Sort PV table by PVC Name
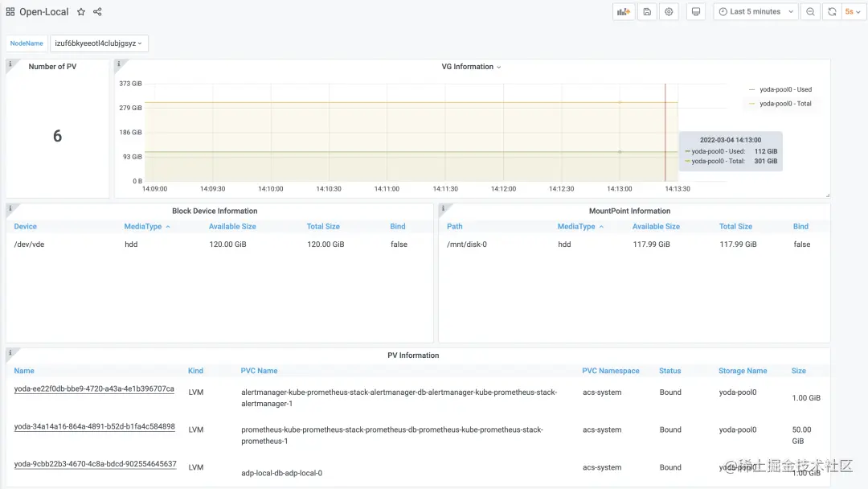Viewport: 868px width, 489px height. (259, 371)
